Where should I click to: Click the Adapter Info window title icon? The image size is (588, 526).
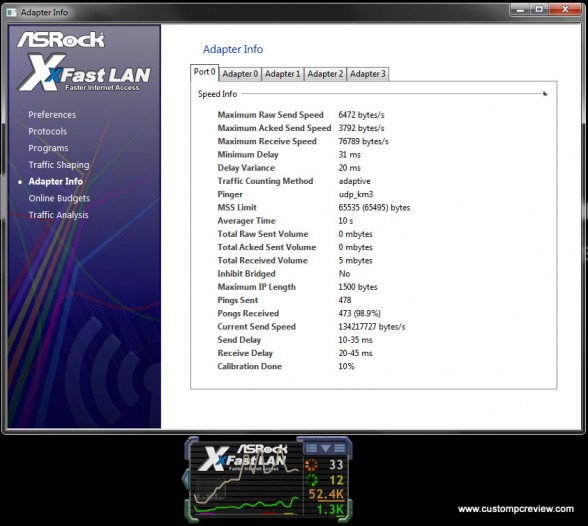click(11, 12)
